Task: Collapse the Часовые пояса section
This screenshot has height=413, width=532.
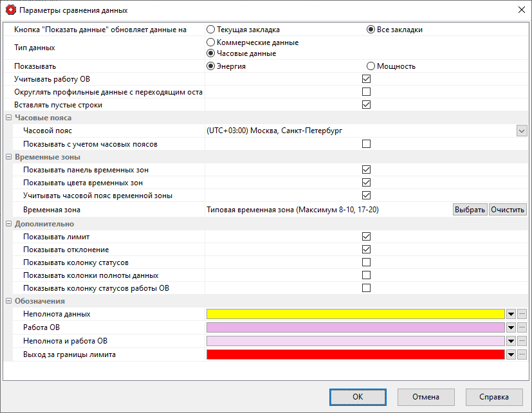Action: (x=8, y=118)
